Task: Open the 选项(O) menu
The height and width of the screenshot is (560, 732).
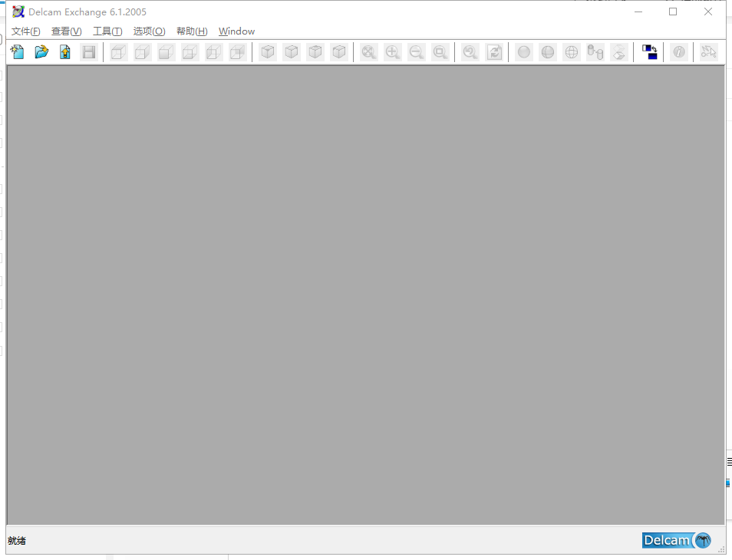Action: (149, 31)
